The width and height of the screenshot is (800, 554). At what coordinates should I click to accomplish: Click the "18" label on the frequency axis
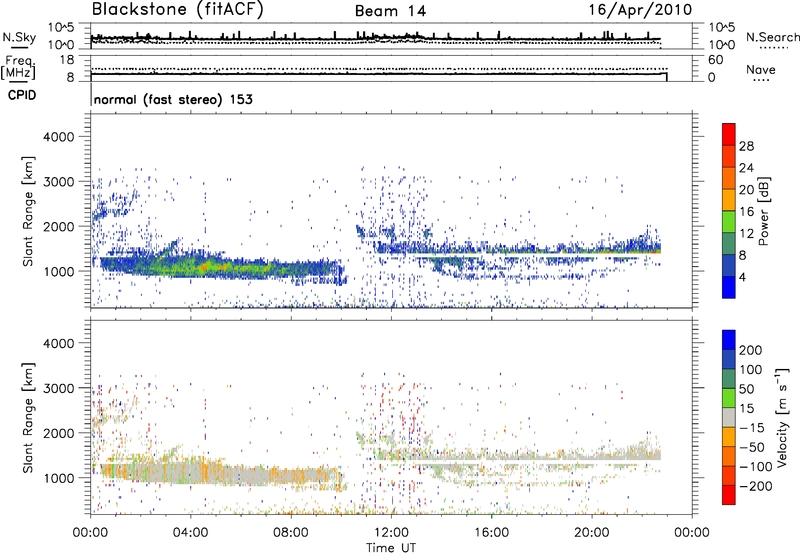point(66,60)
